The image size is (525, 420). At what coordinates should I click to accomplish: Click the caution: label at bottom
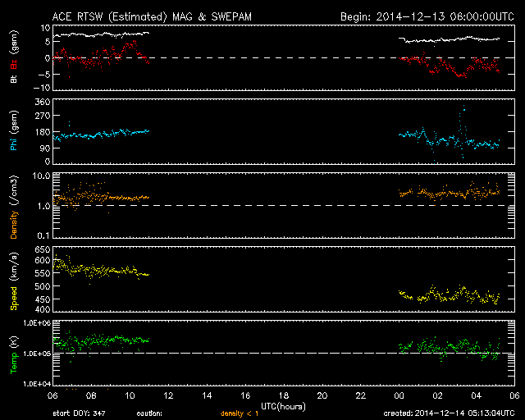149,413
